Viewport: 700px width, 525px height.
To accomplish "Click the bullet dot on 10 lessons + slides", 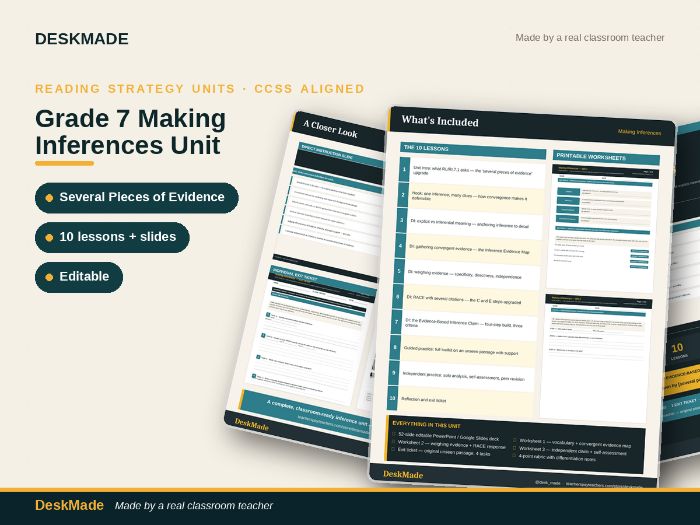I will tap(49, 238).
